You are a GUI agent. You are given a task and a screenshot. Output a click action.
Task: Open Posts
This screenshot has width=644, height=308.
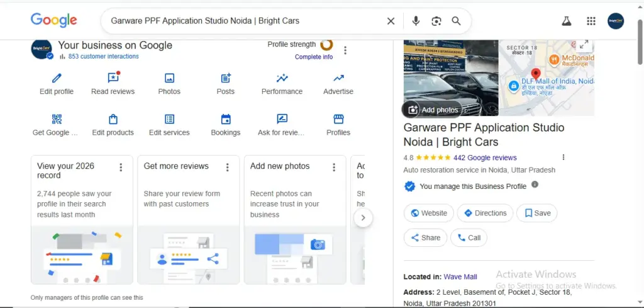pos(226,84)
